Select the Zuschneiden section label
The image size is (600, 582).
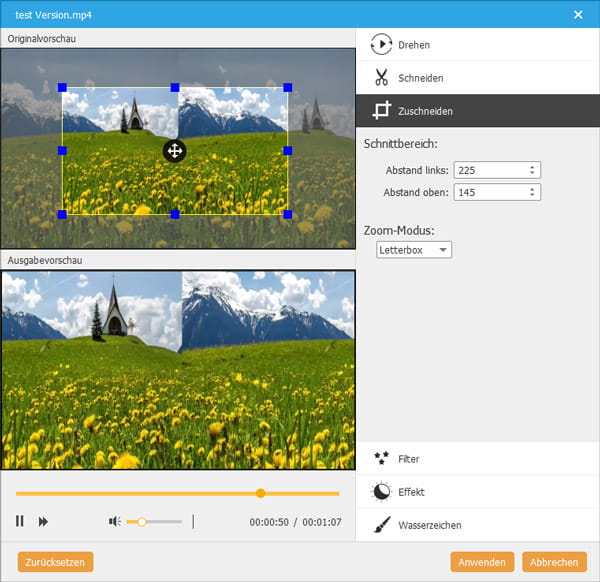coord(425,111)
